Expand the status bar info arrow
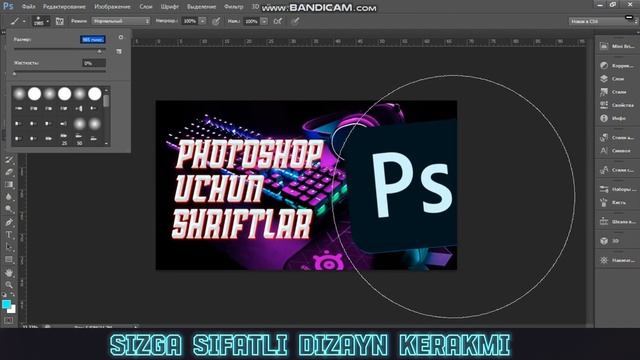The image size is (640, 360). pyautogui.click(x=136, y=327)
